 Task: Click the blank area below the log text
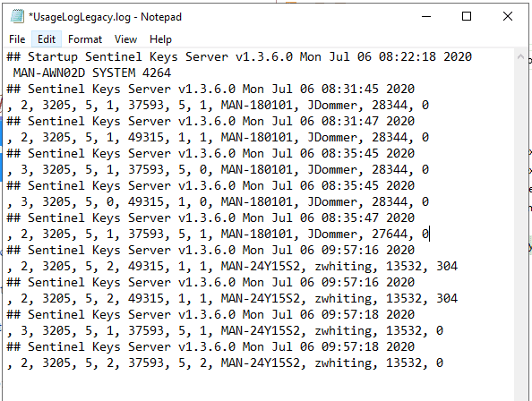click(258, 387)
